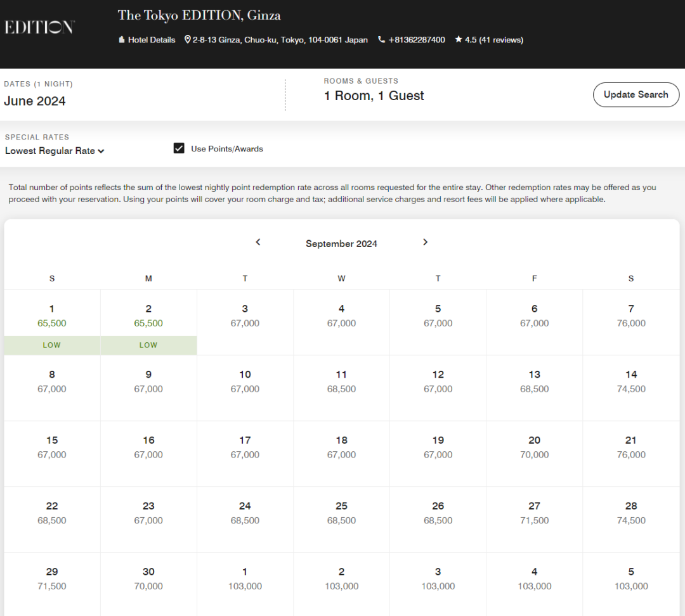Viewport: 685px width, 616px height.
Task: Open the 4.5 star reviews rating
Action: 488,40
